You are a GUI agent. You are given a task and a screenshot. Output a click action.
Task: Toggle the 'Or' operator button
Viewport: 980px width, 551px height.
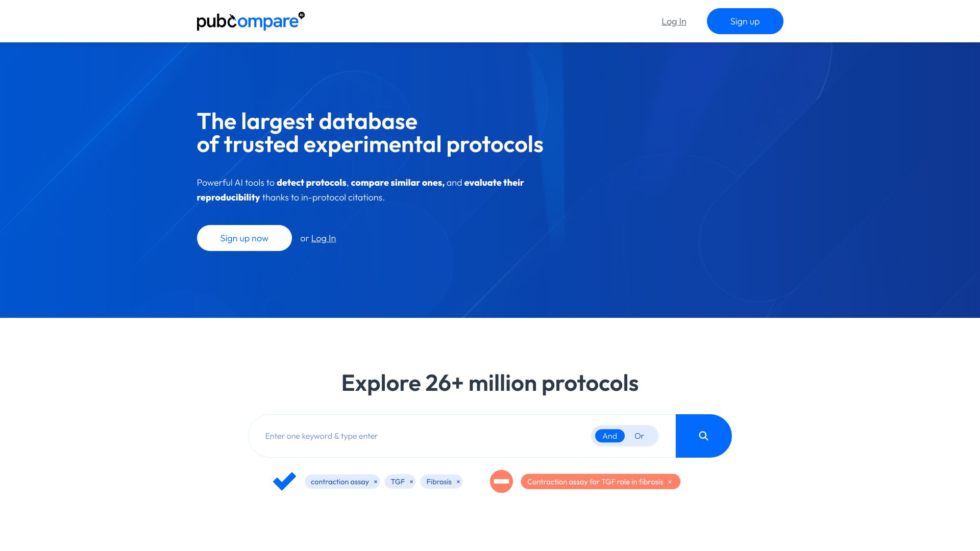pos(640,435)
